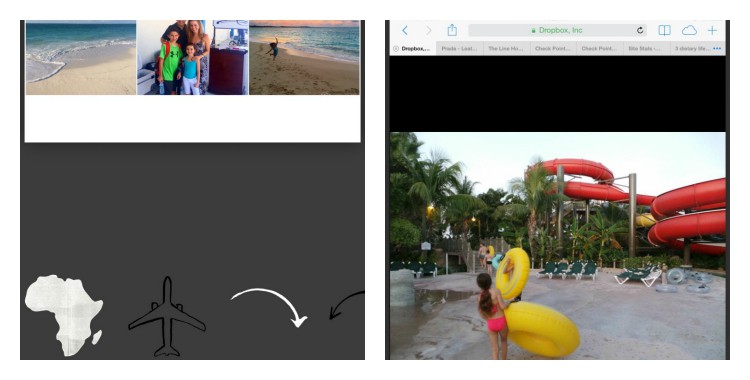Select the Africa continent sticker

click(64, 315)
